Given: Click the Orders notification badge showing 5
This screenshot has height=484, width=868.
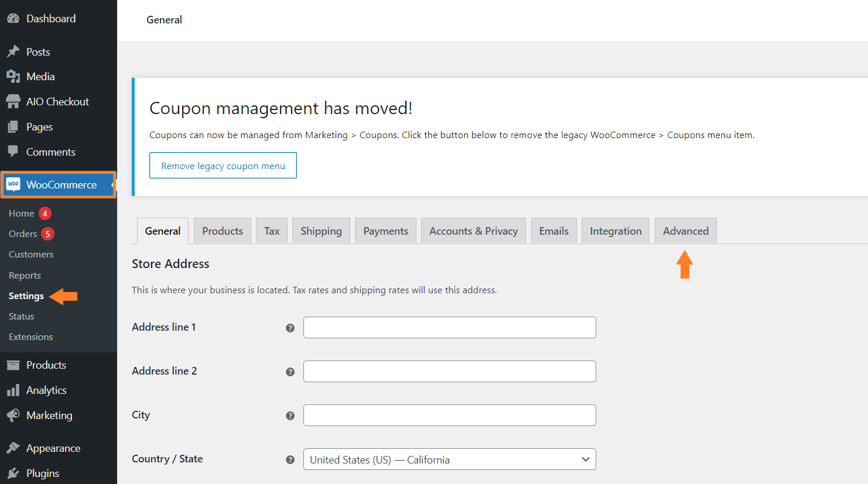Looking at the screenshot, I should 48,234.
